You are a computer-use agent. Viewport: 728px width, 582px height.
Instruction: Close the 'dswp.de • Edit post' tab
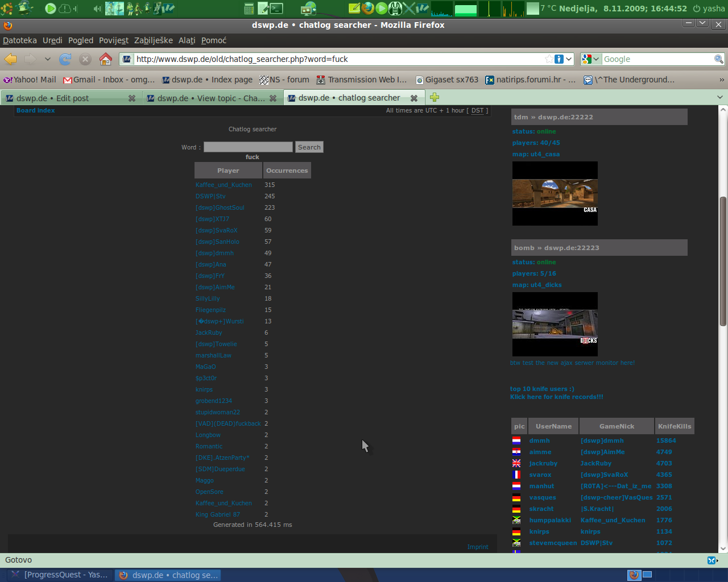pos(132,98)
